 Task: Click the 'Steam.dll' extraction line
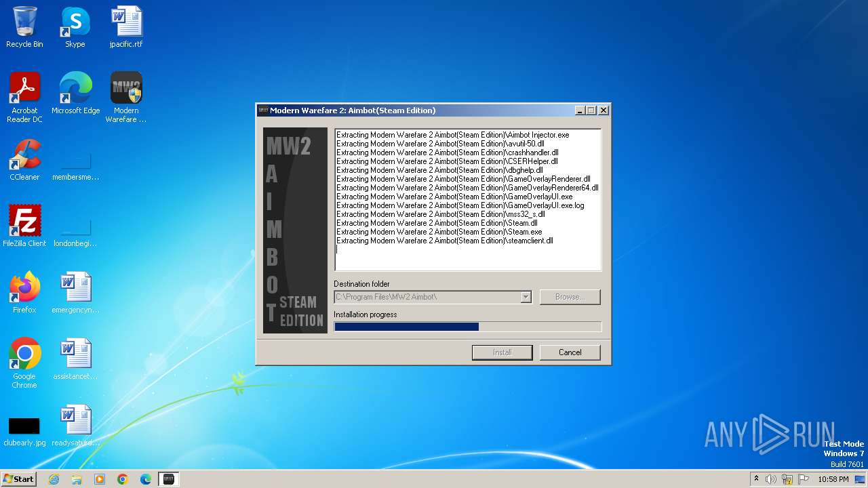click(437, 223)
